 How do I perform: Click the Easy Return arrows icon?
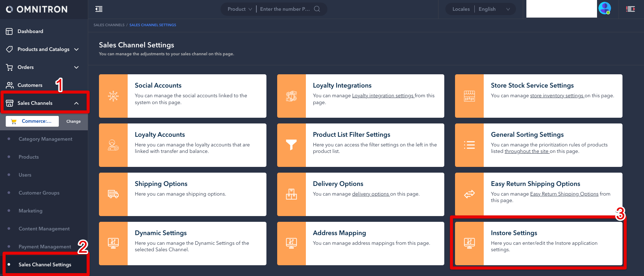pos(469,194)
